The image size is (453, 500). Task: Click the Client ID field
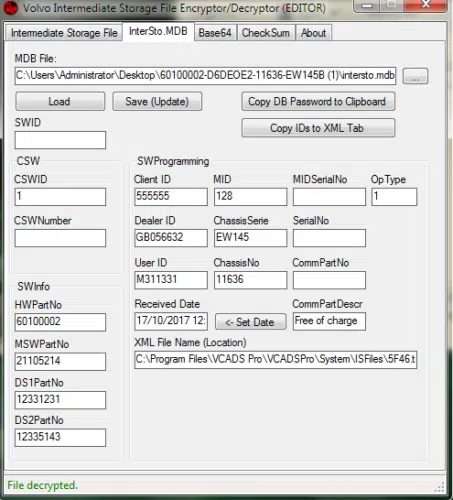171,197
